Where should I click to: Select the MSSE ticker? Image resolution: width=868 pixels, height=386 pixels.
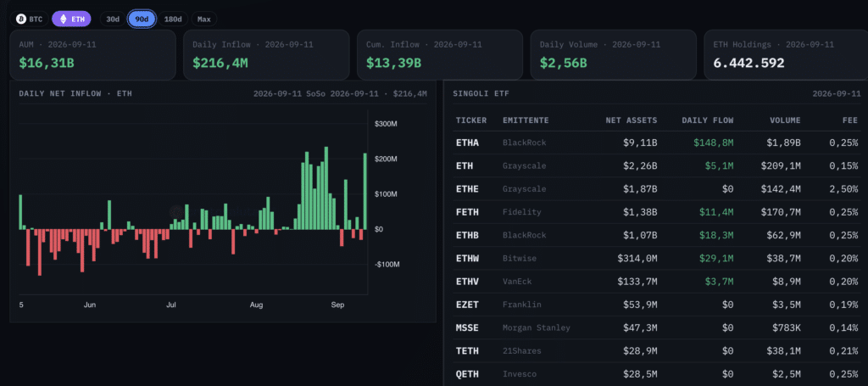[x=467, y=327]
